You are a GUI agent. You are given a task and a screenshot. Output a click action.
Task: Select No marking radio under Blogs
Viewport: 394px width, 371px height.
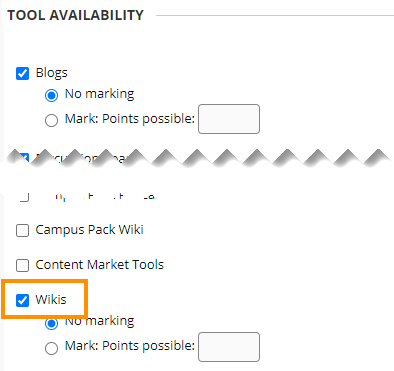point(51,95)
